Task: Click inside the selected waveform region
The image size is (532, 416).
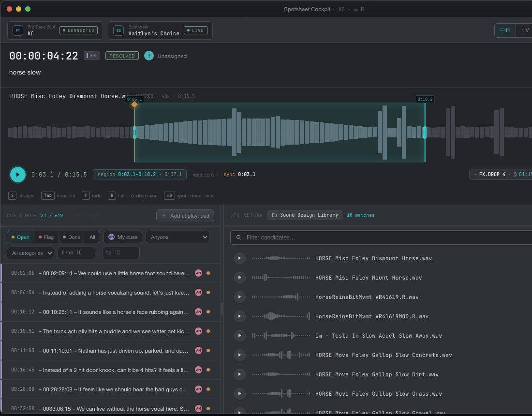Action: pos(280,133)
